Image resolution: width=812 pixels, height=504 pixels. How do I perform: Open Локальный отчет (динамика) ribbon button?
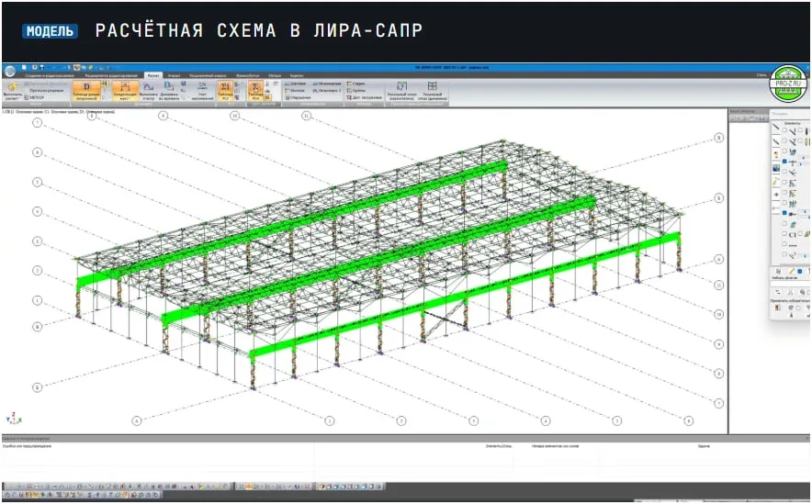click(x=432, y=91)
